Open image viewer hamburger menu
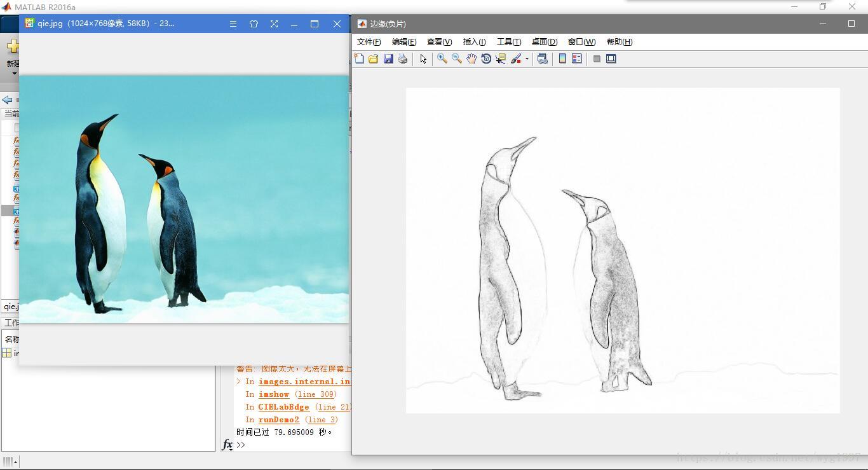 (x=233, y=24)
